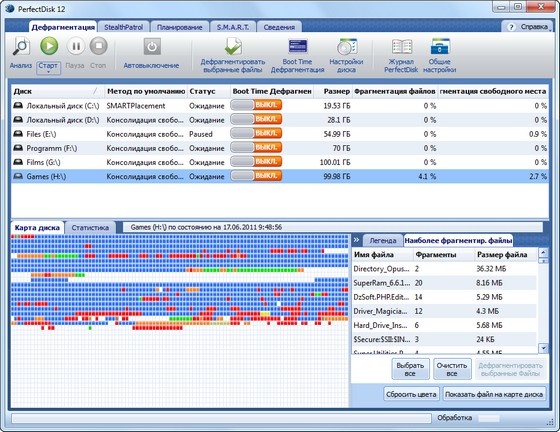This screenshot has width=560, height=432.
Task: Click the Выбрать все button
Action: click(410, 369)
